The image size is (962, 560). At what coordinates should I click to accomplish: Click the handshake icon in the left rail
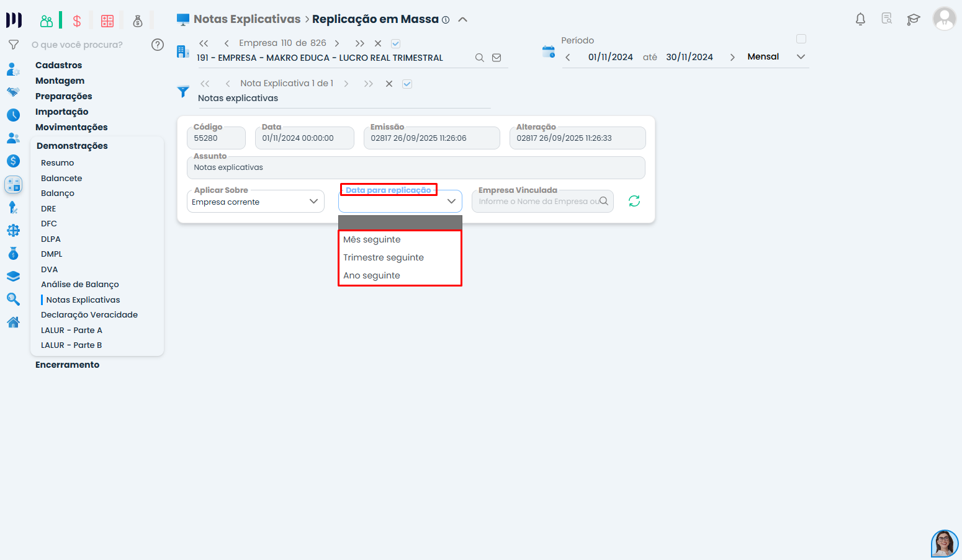13,92
